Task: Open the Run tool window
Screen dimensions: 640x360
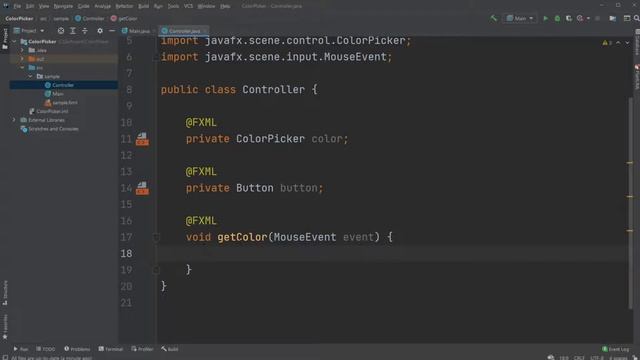Action: tap(20, 349)
